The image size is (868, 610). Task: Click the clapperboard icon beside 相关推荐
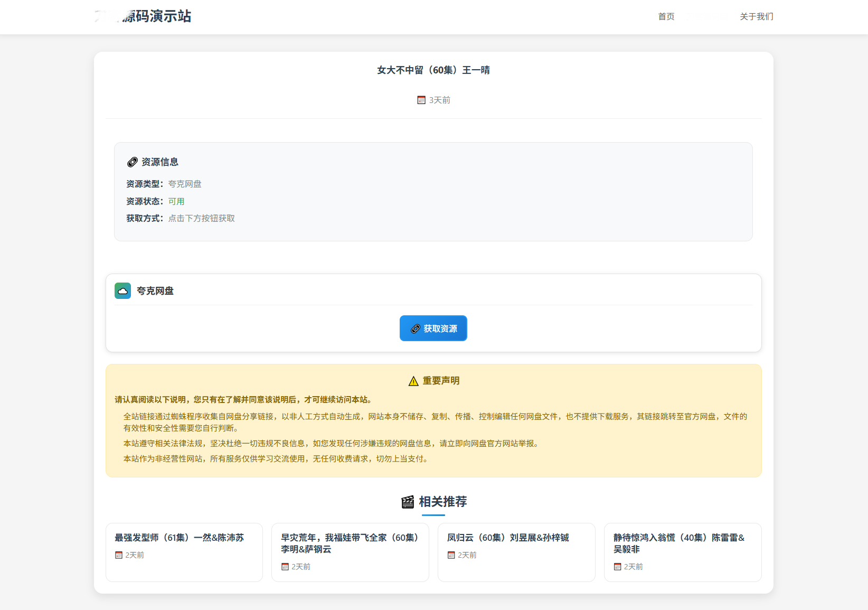click(408, 502)
